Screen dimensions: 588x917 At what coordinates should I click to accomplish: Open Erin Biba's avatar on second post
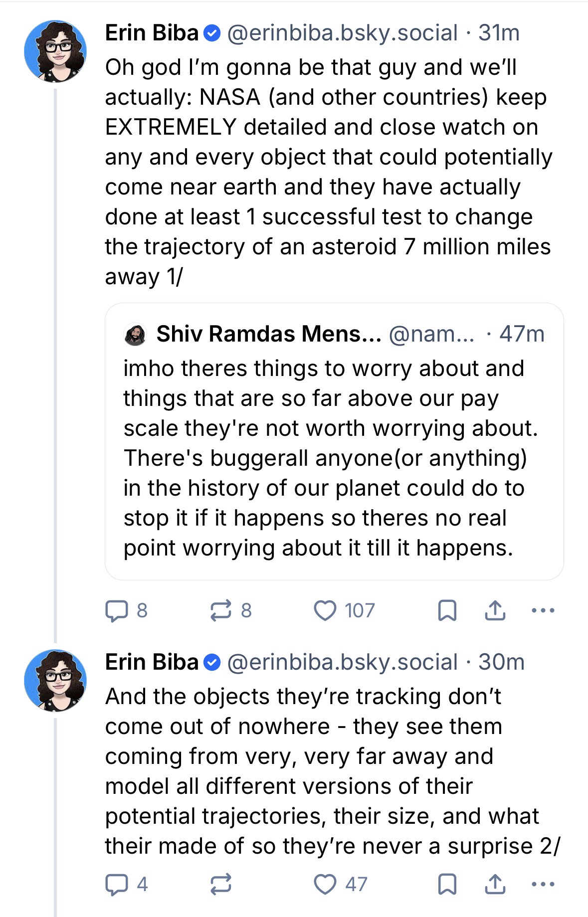(55, 680)
